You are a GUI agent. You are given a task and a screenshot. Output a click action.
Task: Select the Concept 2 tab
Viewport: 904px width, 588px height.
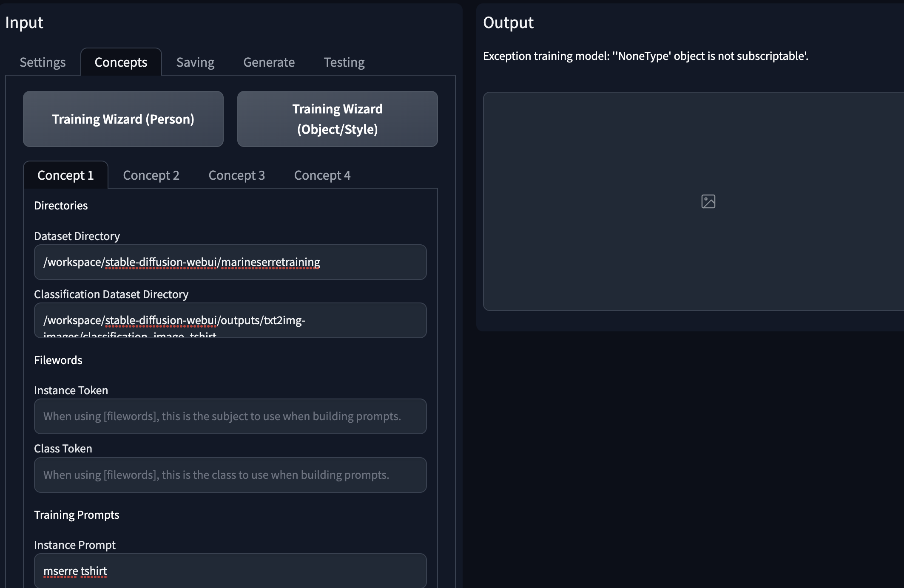(x=151, y=175)
